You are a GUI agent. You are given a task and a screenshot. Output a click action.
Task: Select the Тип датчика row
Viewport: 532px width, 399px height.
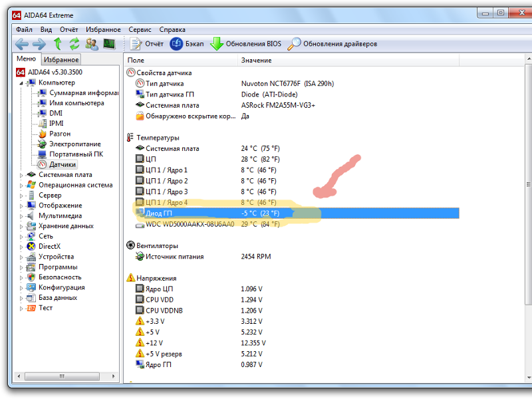(x=292, y=84)
